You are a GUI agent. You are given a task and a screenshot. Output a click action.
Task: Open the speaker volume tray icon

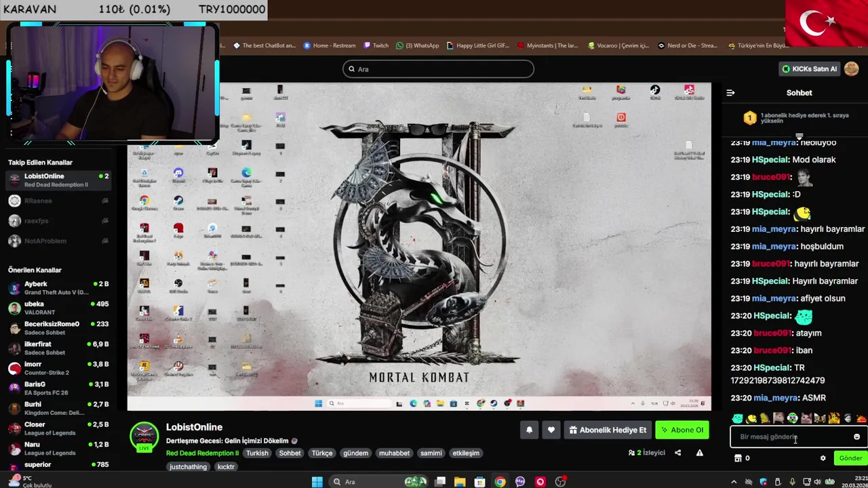pyautogui.click(x=816, y=482)
